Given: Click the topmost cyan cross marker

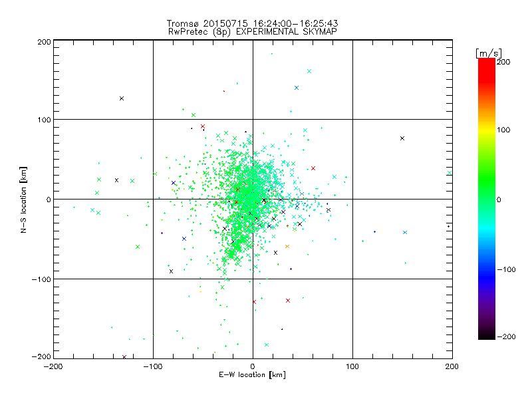Looking at the screenshot, I should click(x=309, y=71).
